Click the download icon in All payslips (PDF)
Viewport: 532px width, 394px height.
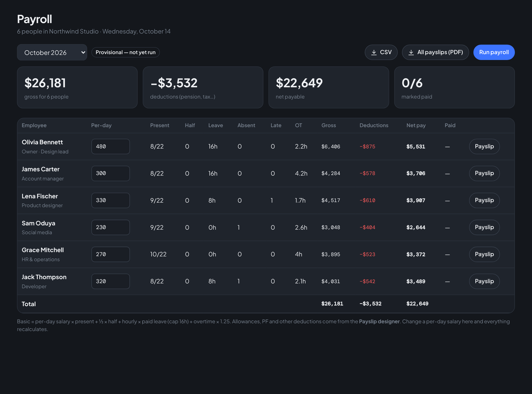411,52
